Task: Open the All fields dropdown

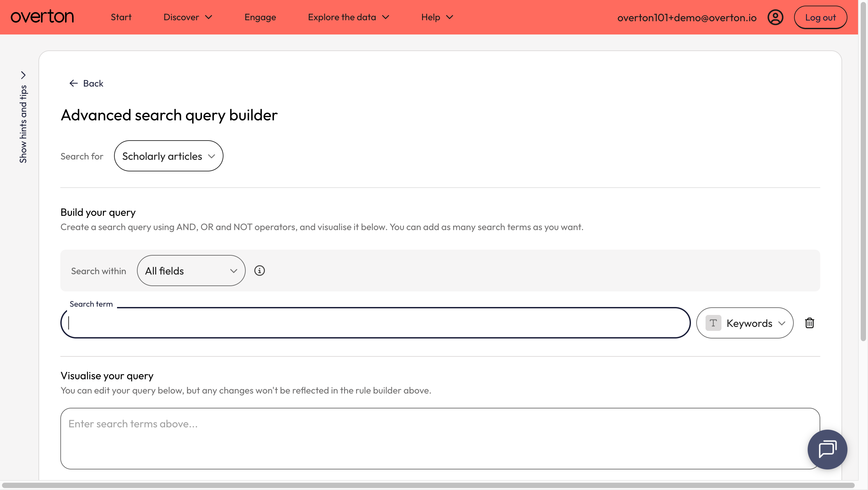Action: tap(191, 271)
